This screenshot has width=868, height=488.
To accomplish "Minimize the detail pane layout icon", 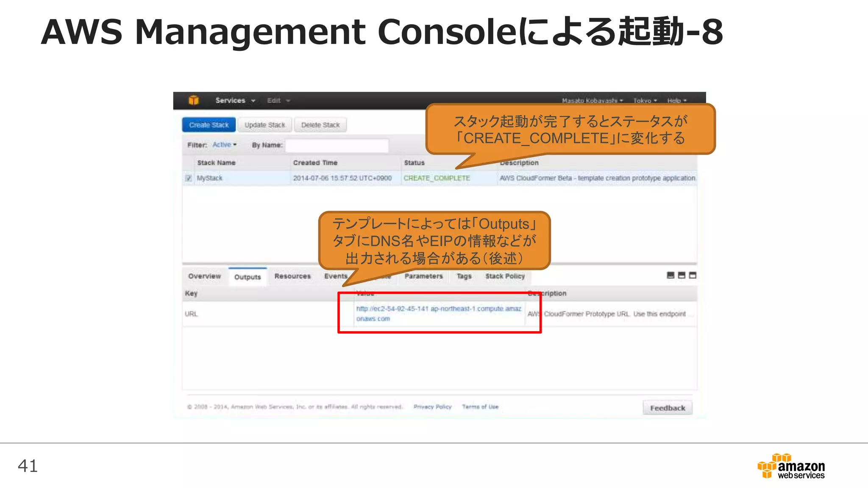I will [670, 275].
